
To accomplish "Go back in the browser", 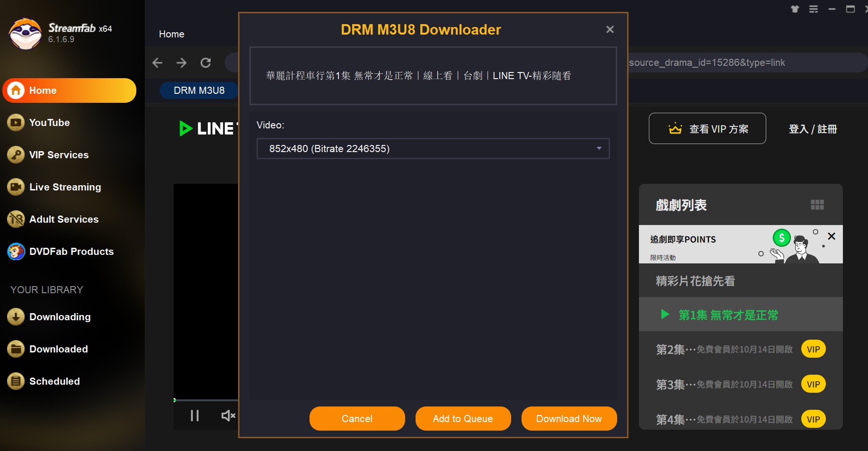I will [158, 63].
